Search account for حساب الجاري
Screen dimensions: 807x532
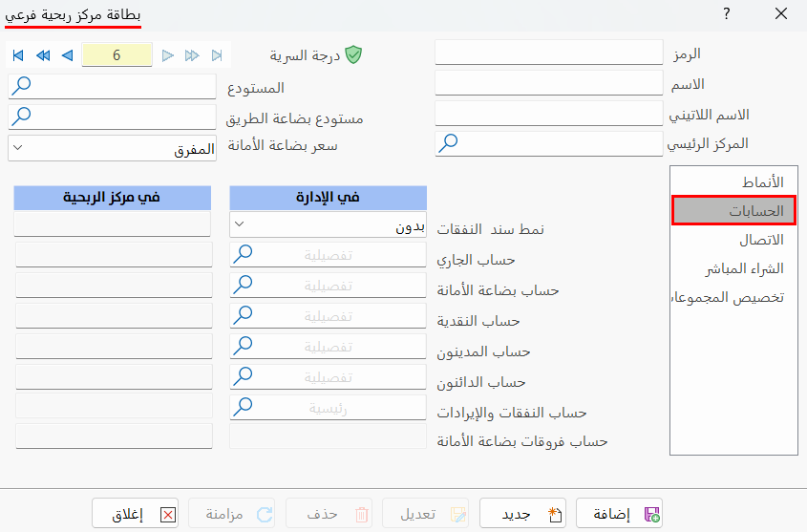pyautogui.click(x=243, y=254)
